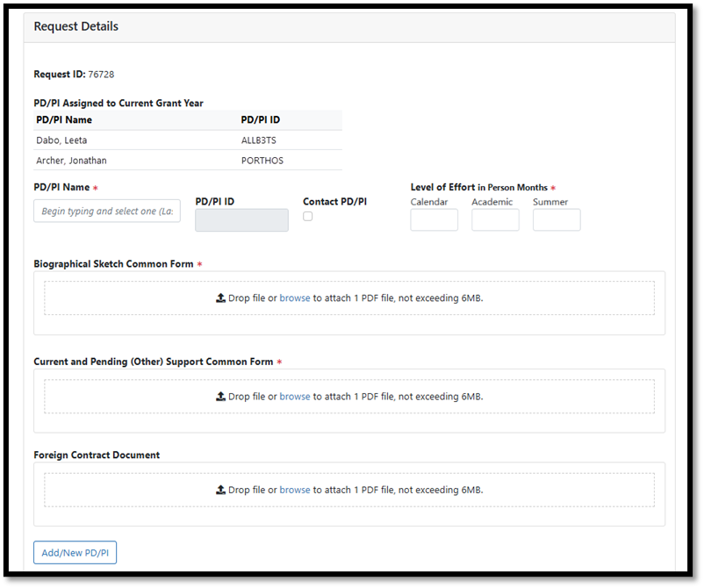
Task: Click upload icon in Biographical Sketch drop zone
Action: [220, 298]
